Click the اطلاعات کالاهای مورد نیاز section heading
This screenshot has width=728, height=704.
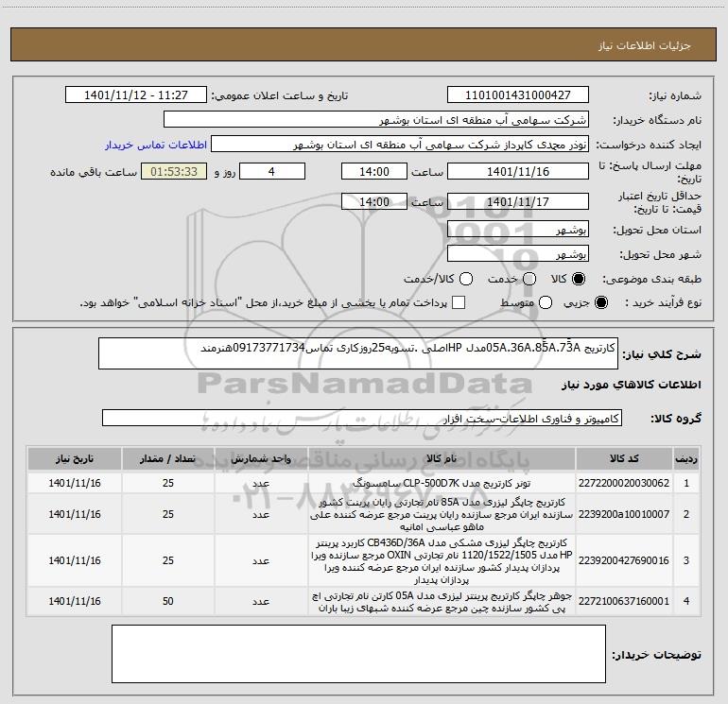click(632, 385)
